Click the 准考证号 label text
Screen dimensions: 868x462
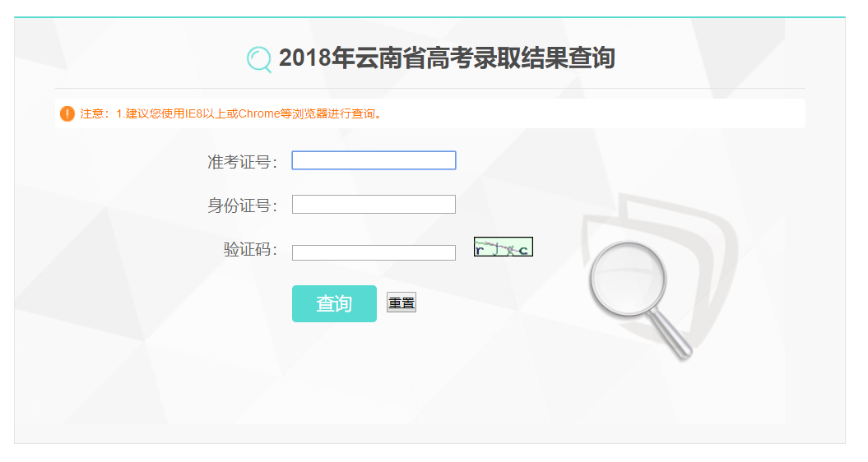click(242, 162)
